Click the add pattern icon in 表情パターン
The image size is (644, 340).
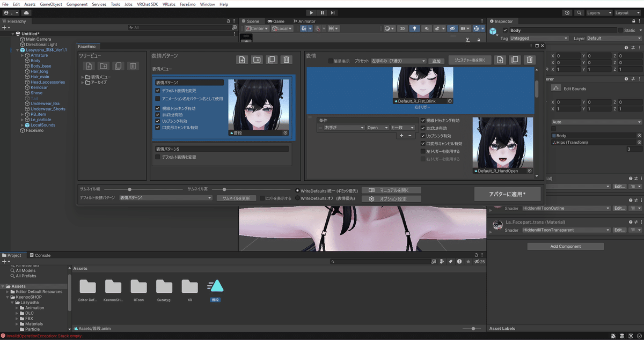242,60
